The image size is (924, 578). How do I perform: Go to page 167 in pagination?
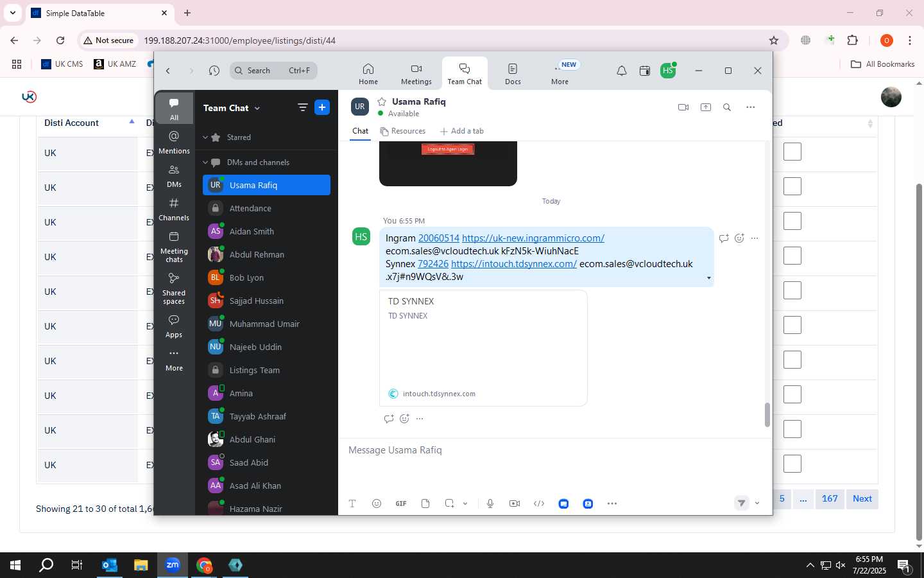tap(830, 499)
